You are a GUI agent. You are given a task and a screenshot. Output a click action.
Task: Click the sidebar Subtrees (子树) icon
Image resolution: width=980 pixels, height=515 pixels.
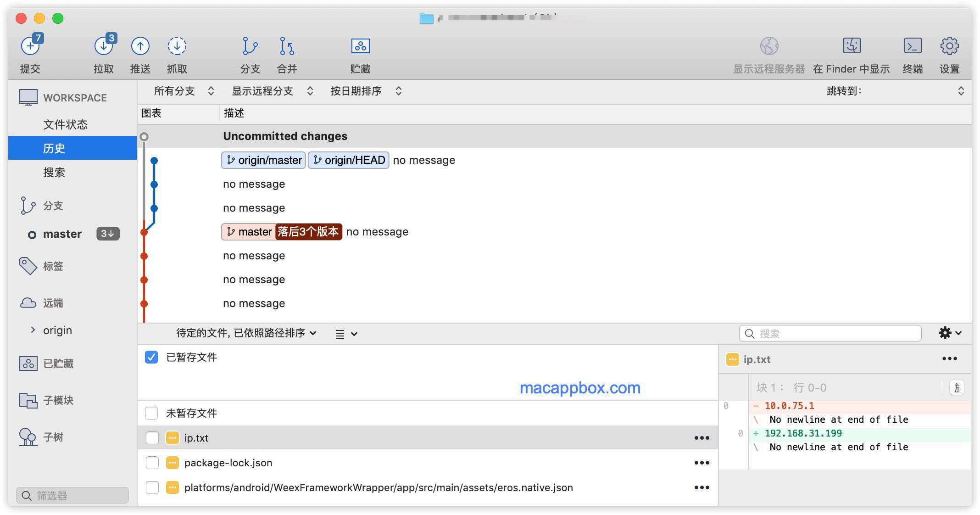[x=28, y=437]
